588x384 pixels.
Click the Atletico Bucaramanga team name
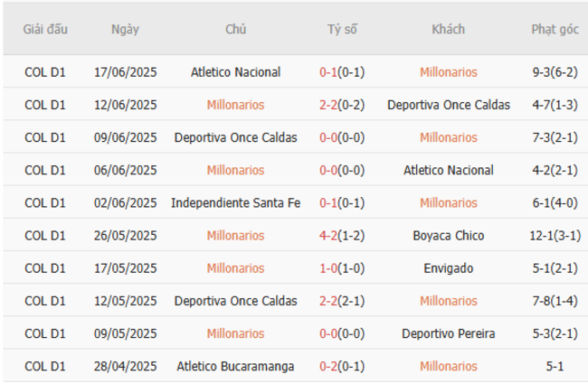pos(235,366)
